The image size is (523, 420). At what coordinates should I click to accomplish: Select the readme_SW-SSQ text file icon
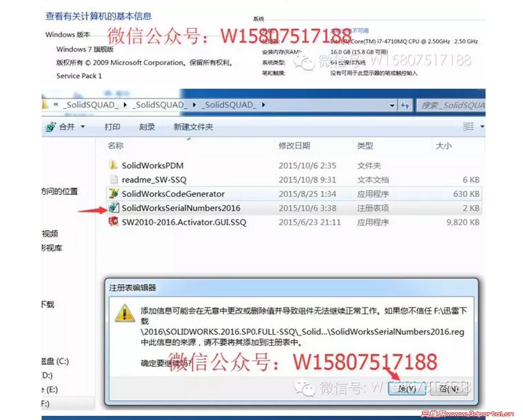114,179
